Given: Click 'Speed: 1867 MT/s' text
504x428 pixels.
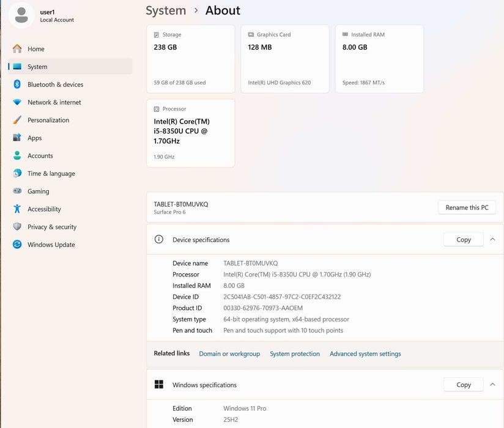Looking at the screenshot, I should point(363,83).
